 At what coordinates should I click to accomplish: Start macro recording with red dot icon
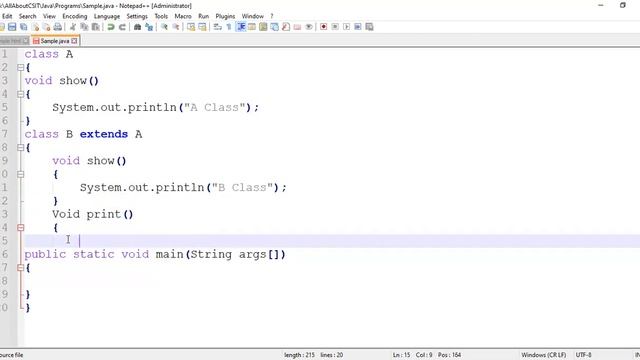pos(324,27)
